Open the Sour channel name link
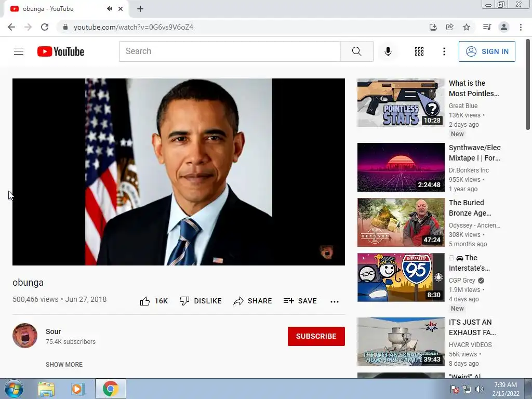The image size is (532, 399). pyautogui.click(x=54, y=331)
